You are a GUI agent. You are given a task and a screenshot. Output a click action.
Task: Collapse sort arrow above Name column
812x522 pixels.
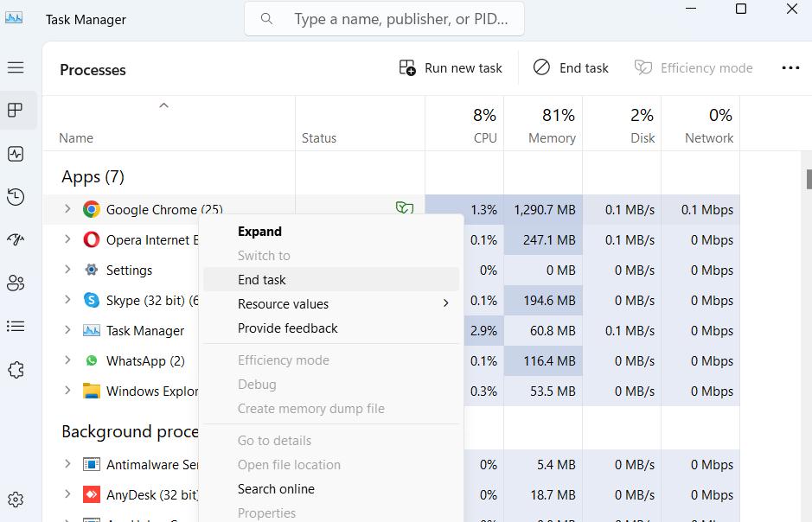(x=163, y=105)
